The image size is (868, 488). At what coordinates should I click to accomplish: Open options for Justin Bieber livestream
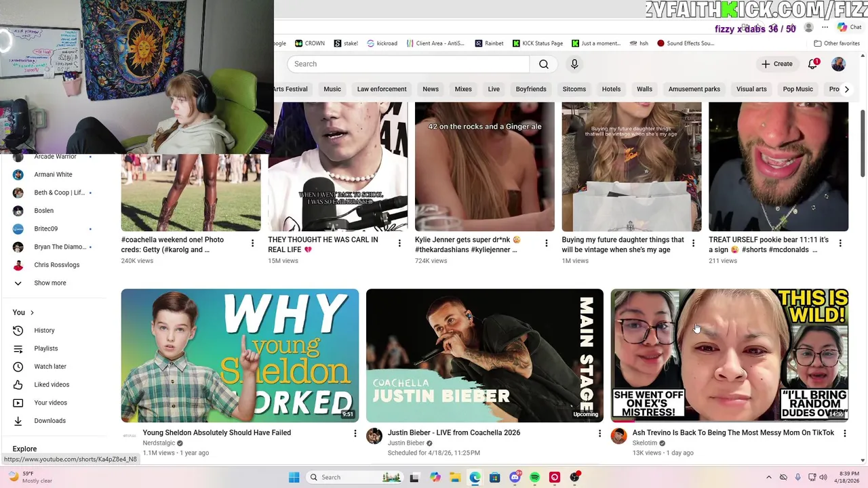(599, 433)
